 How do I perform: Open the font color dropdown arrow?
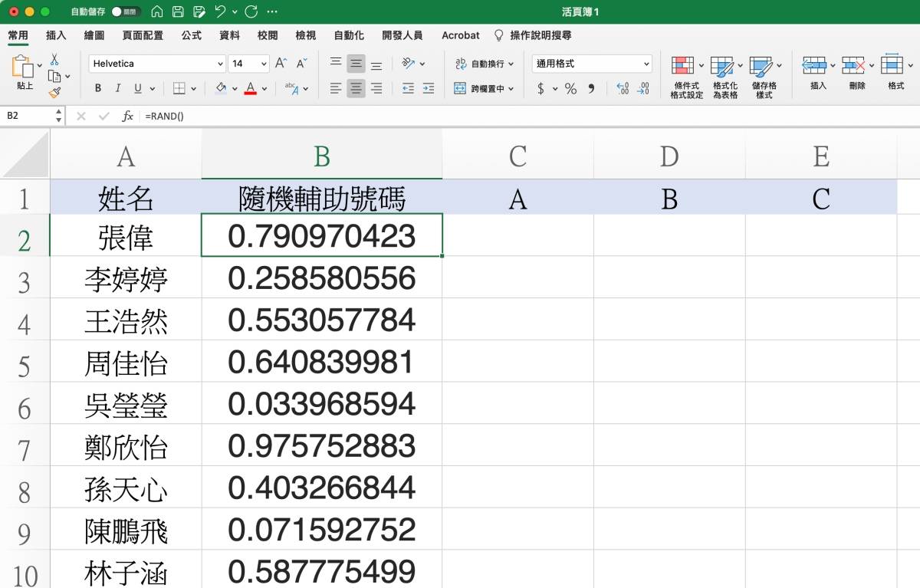(262, 87)
